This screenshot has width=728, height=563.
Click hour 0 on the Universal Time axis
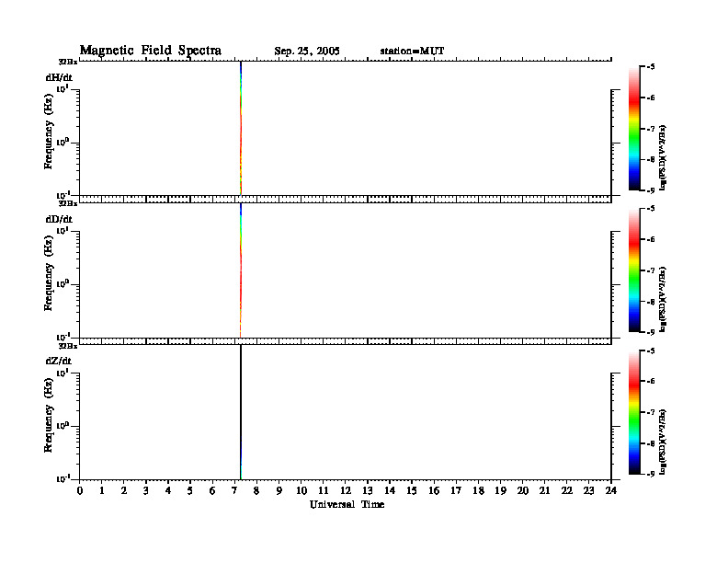[x=80, y=490]
